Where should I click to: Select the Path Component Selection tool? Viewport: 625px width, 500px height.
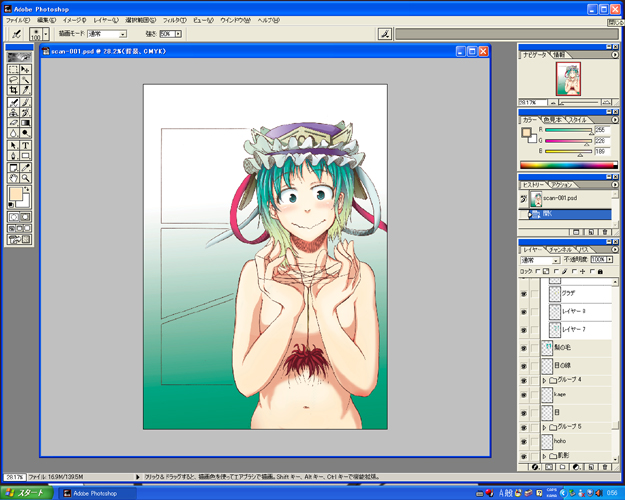(x=14, y=146)
